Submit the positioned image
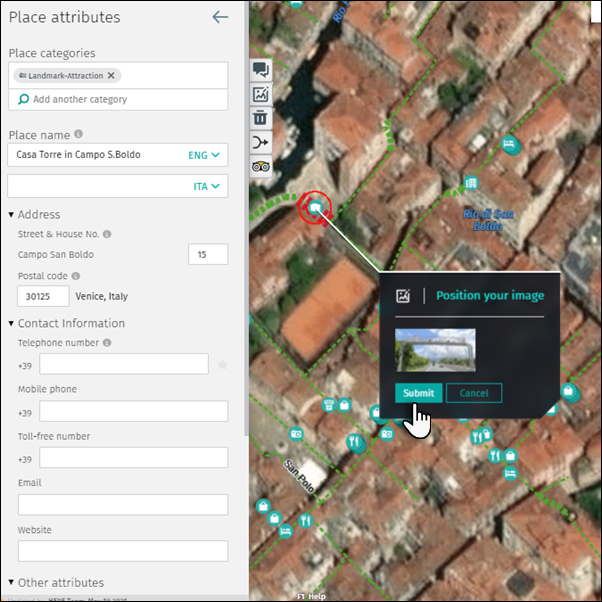 coord(418,393)
